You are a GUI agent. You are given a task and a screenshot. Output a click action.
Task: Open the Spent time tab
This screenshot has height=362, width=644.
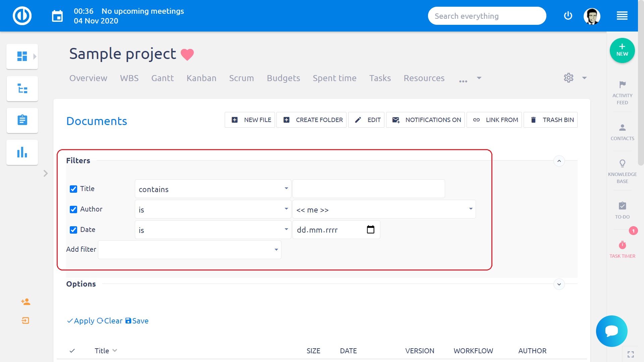click(x=334, y=78)
